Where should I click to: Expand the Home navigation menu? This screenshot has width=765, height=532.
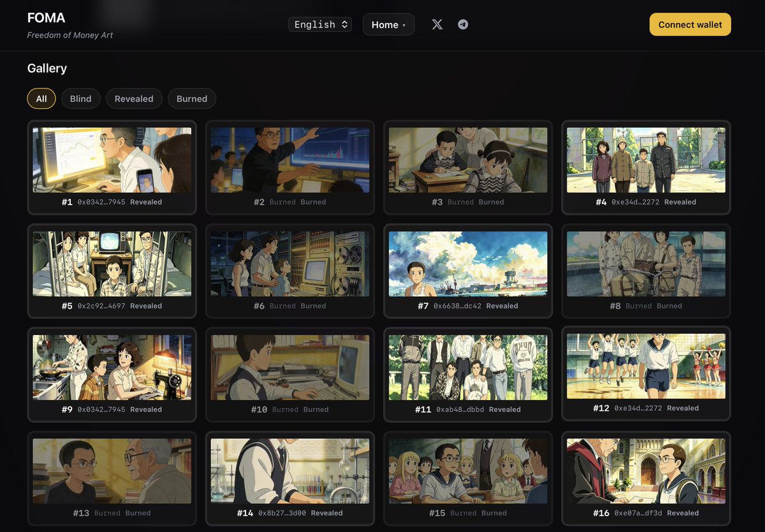tap(389, 24)
